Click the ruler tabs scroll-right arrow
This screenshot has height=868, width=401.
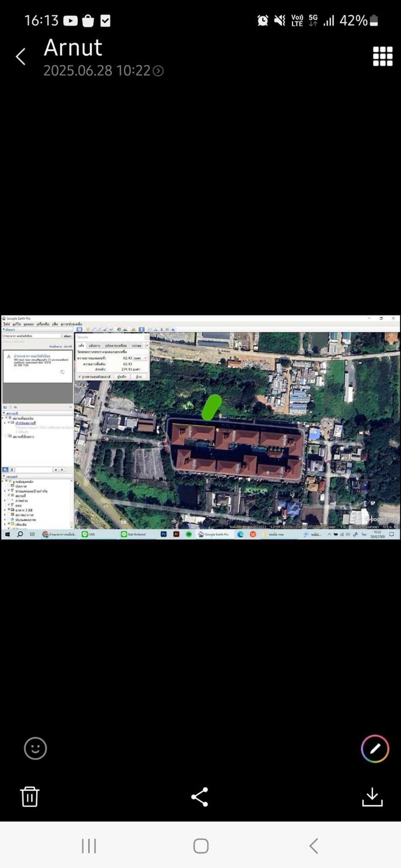pos(147,346)
